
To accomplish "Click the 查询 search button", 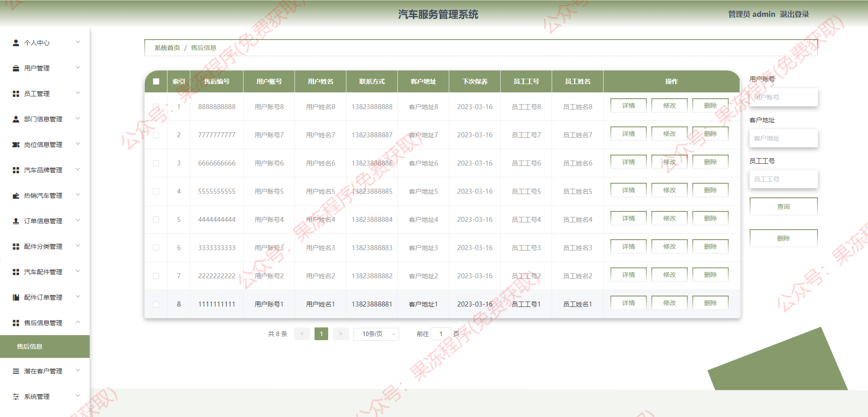I will point(784,206).
